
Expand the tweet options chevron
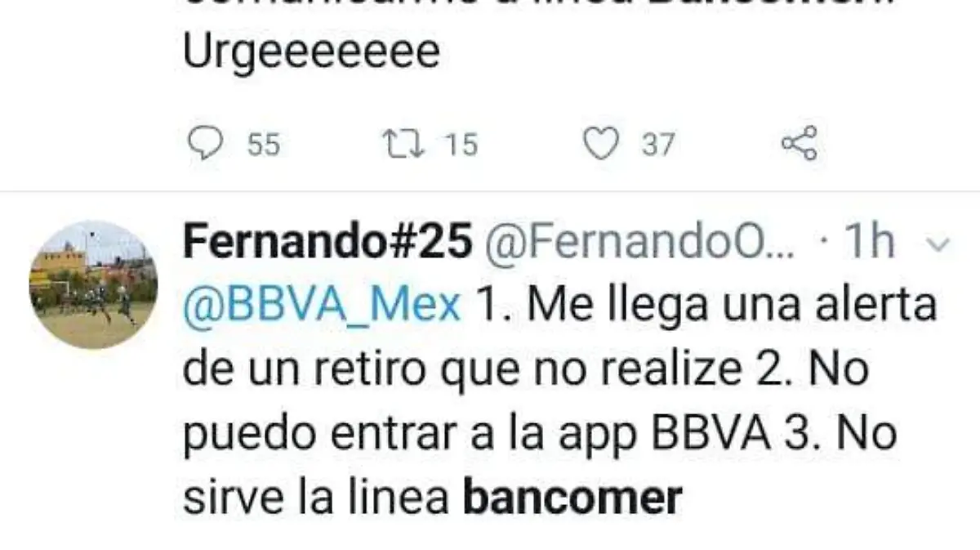[x=940, y=244]
